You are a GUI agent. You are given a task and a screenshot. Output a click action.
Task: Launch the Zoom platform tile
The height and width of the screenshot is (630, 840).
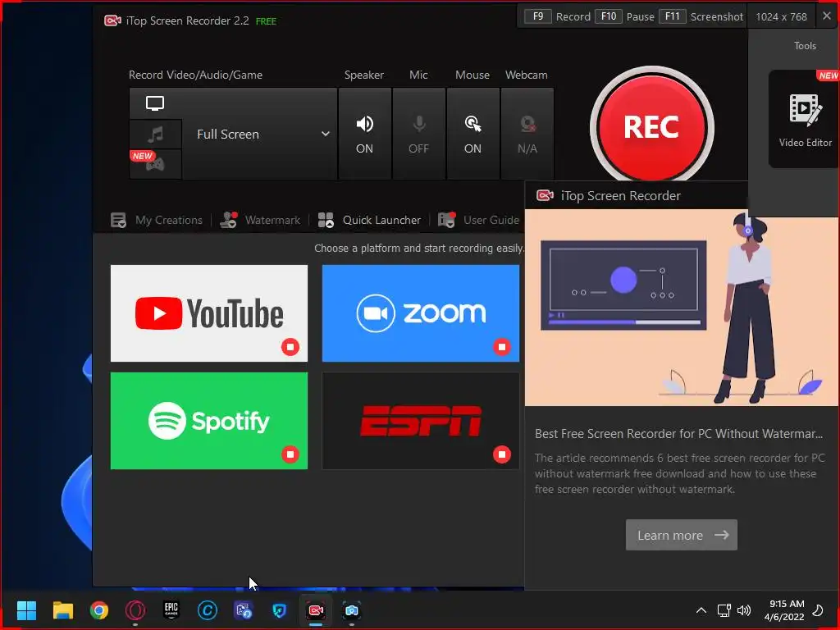421,313
